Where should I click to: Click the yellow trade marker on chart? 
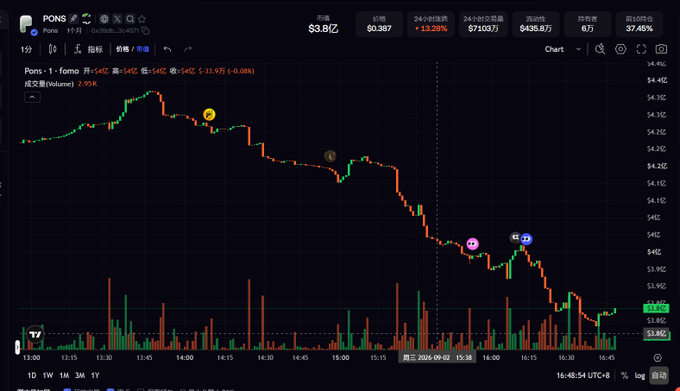point(209,114)
